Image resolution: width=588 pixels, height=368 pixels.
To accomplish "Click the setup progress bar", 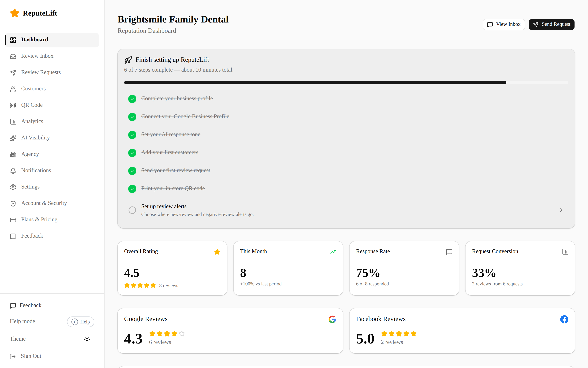I will [x=346, y=83].
